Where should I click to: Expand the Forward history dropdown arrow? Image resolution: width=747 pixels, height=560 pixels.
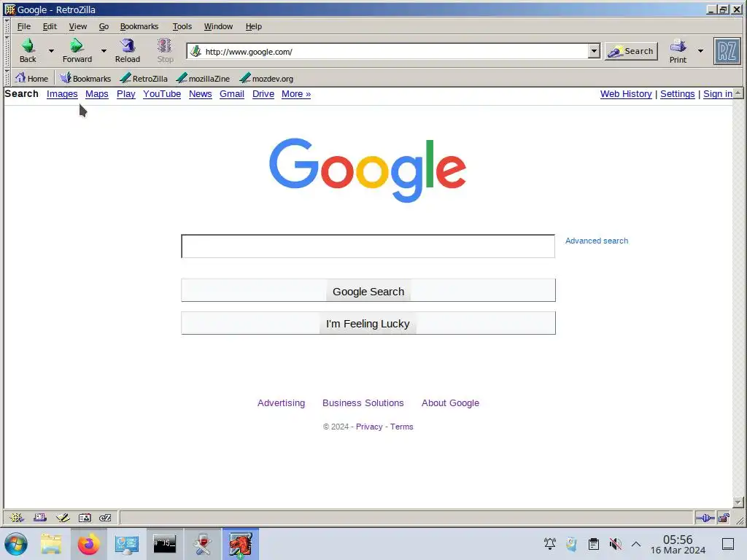click(x=104, y=50)
